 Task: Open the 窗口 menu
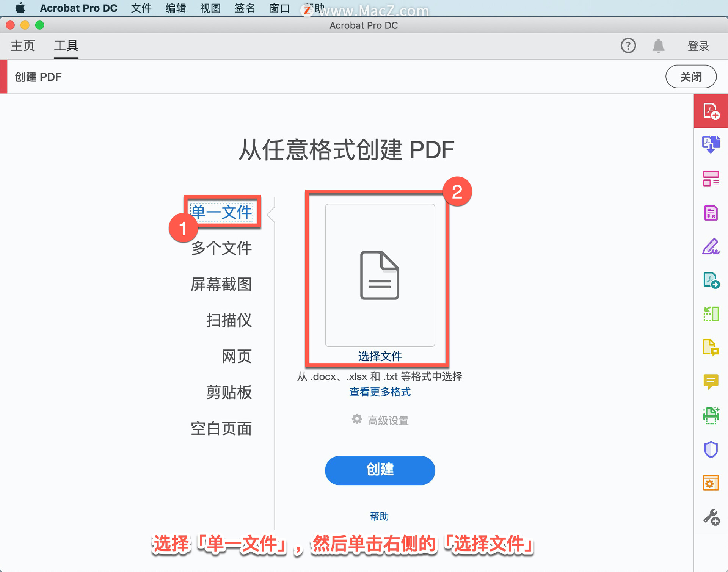(279, 8)
